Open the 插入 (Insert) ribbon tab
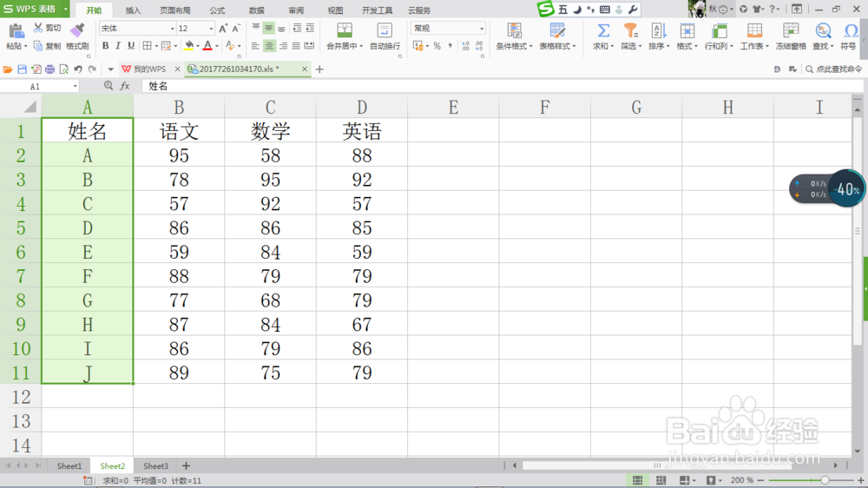The width and height of the screenshot is (868, 488). (x=133, y=10)
